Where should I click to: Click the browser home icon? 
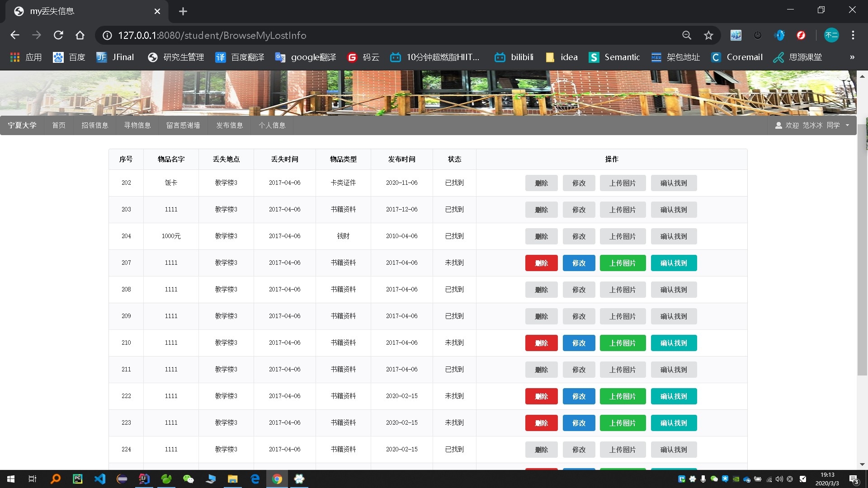point(80,35)
